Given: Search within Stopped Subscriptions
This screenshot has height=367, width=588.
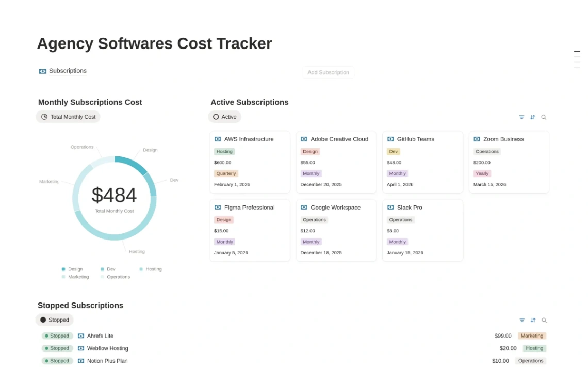Looking at the screenshot, I should (544, 320).
